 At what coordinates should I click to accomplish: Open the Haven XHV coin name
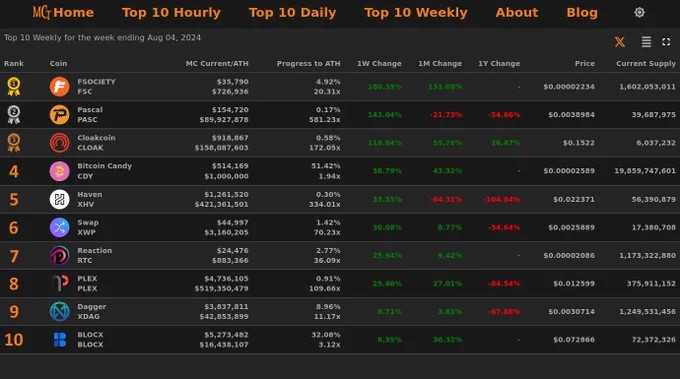(89, 199)
